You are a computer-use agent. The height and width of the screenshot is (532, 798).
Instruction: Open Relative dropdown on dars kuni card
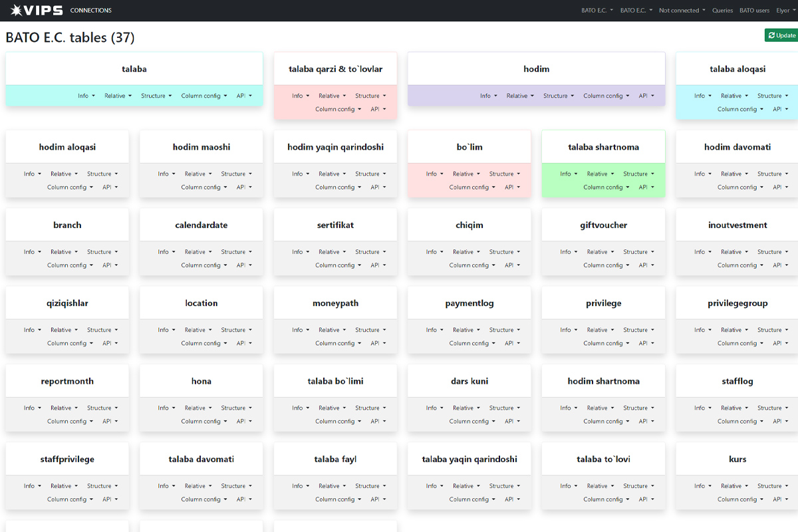(466, 408)
